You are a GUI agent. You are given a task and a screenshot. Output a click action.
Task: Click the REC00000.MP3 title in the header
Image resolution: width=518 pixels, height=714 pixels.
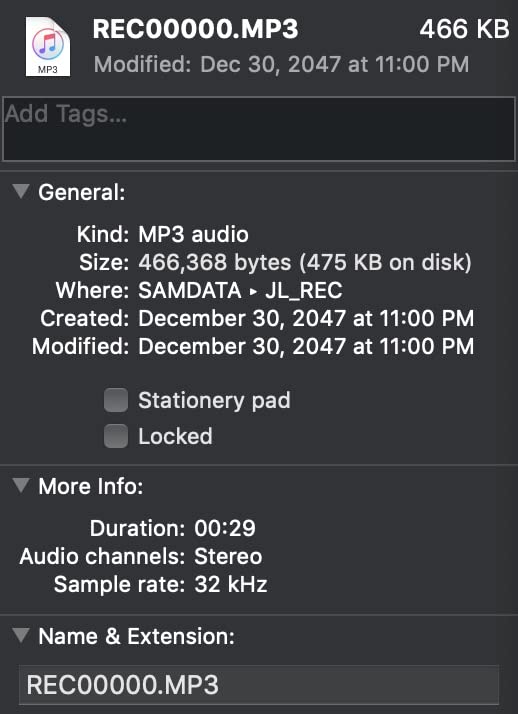(195, 29)
